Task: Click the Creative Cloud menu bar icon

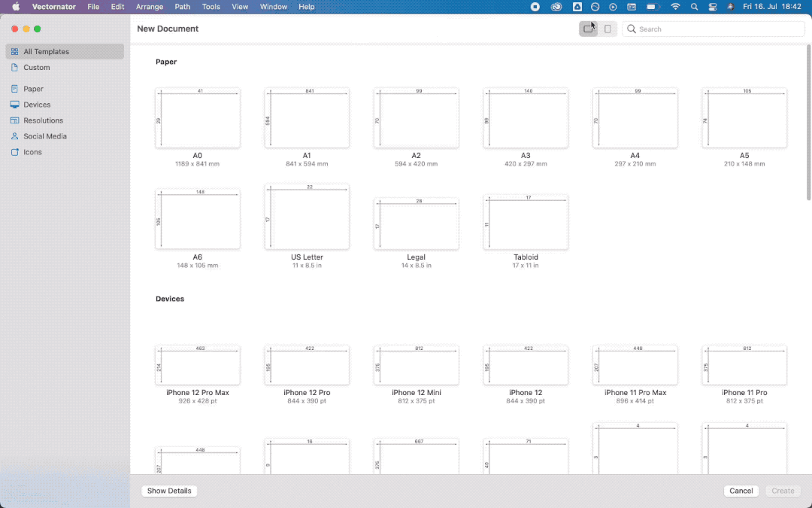Action: [556, 7]
